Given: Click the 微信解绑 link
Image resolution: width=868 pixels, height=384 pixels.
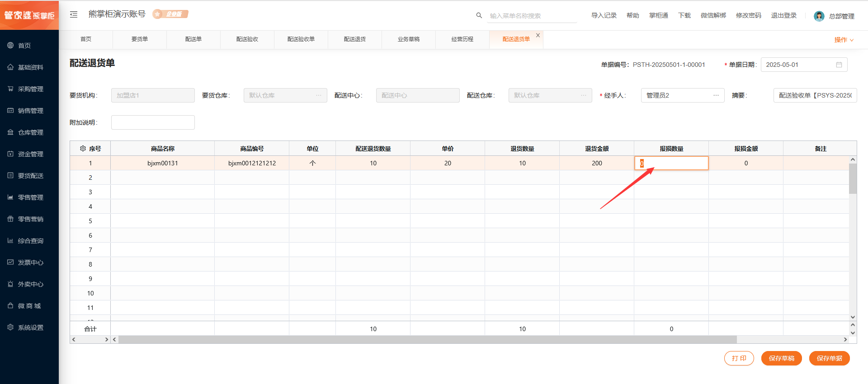Looking at the screenshot, I should point(713,15).
